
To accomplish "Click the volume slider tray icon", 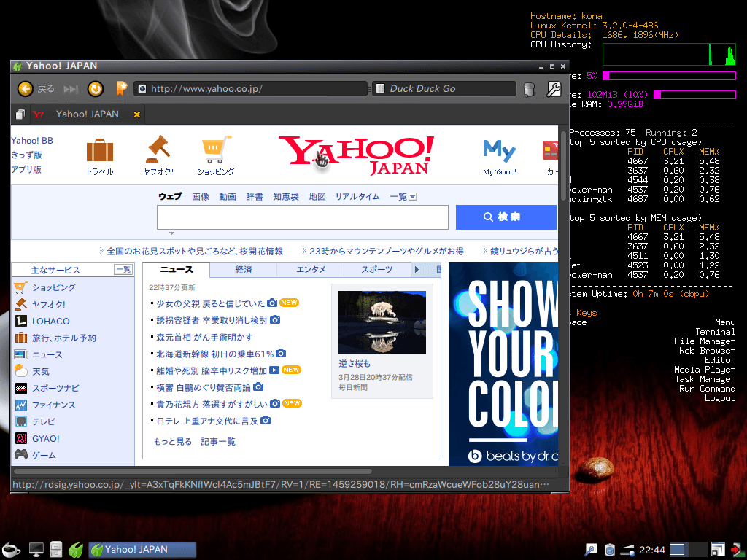I will [628, 550].
